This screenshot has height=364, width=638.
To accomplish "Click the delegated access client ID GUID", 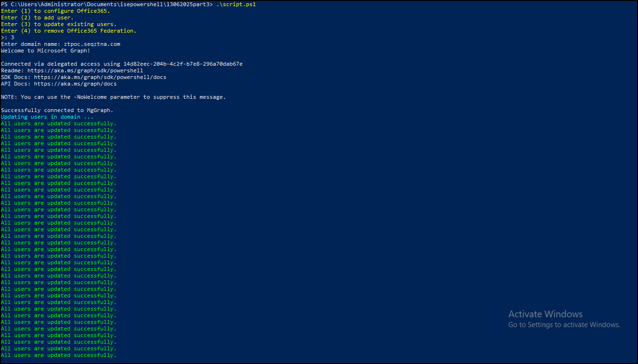I will tap(183, 64).
